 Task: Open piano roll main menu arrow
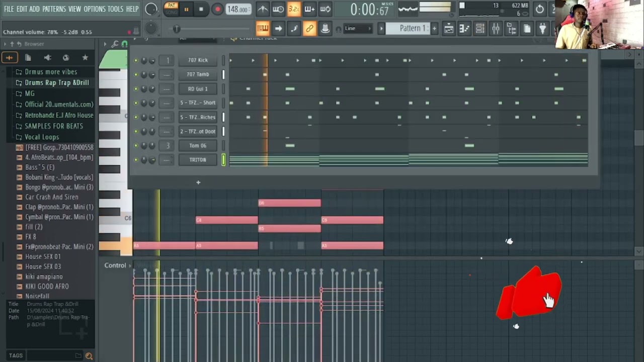pos(105,44)
